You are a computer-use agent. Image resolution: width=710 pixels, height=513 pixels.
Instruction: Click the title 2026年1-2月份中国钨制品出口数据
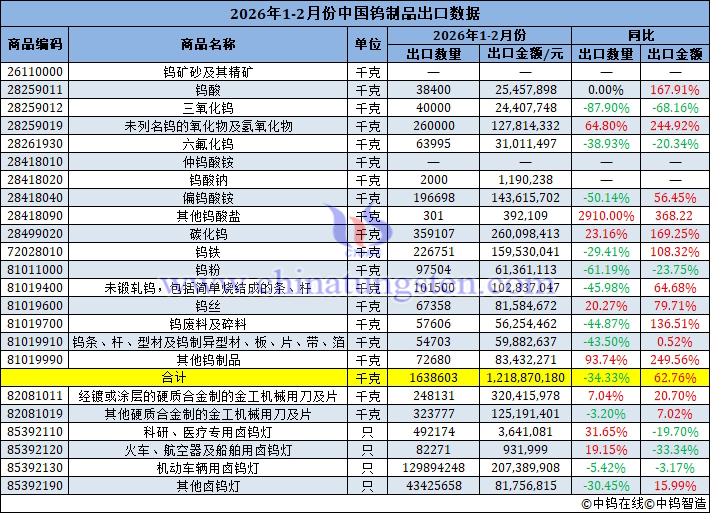click(x=355, y=14)
